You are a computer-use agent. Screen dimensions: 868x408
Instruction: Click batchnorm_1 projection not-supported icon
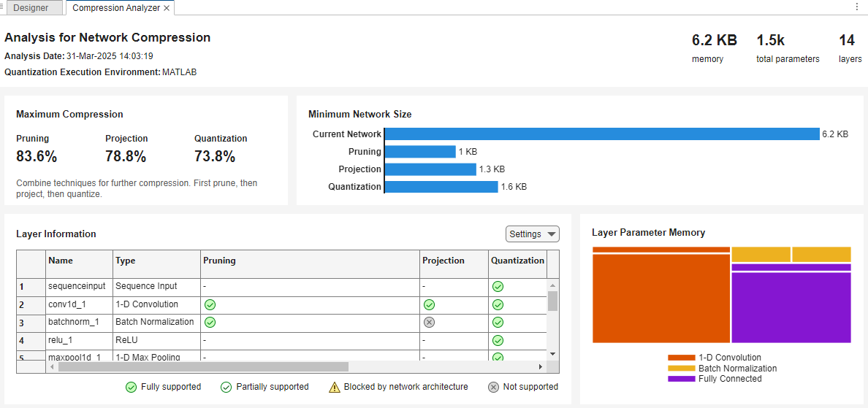coord(429,322)
